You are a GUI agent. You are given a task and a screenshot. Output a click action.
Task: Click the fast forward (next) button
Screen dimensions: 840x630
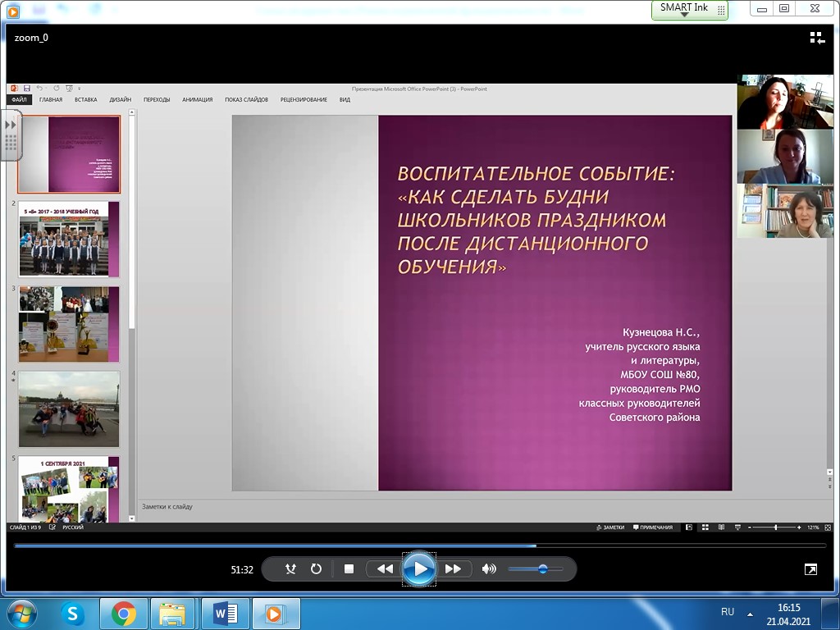pyautogui.click(x=453, y=569)
